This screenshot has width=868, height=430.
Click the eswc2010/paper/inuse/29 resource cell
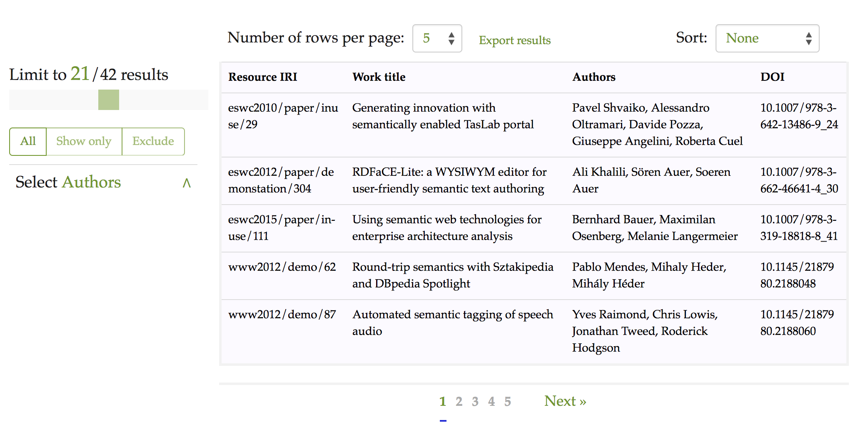283,116
